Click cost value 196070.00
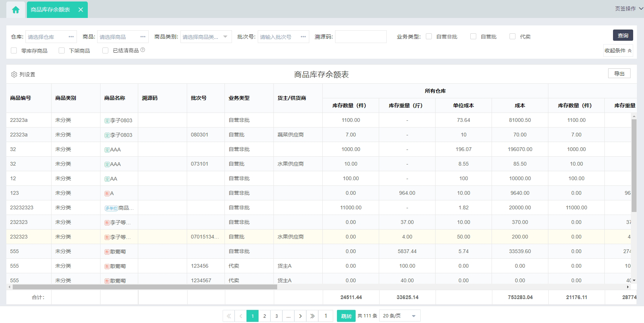The height and width of the screenshot is (323, 644). (x=520, y=149)
